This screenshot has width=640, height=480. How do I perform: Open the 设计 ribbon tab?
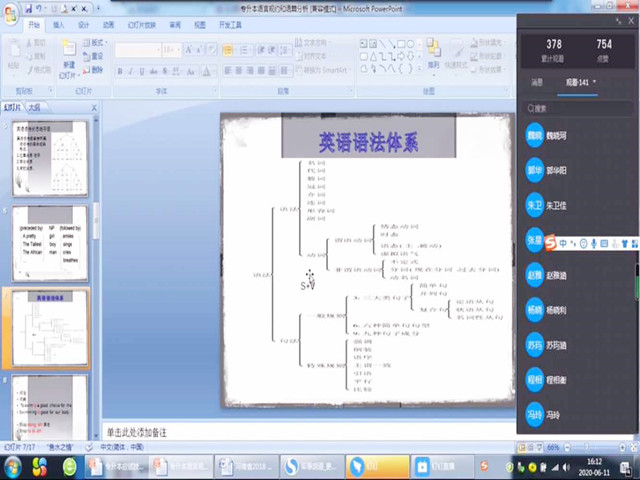coord(83,24)
